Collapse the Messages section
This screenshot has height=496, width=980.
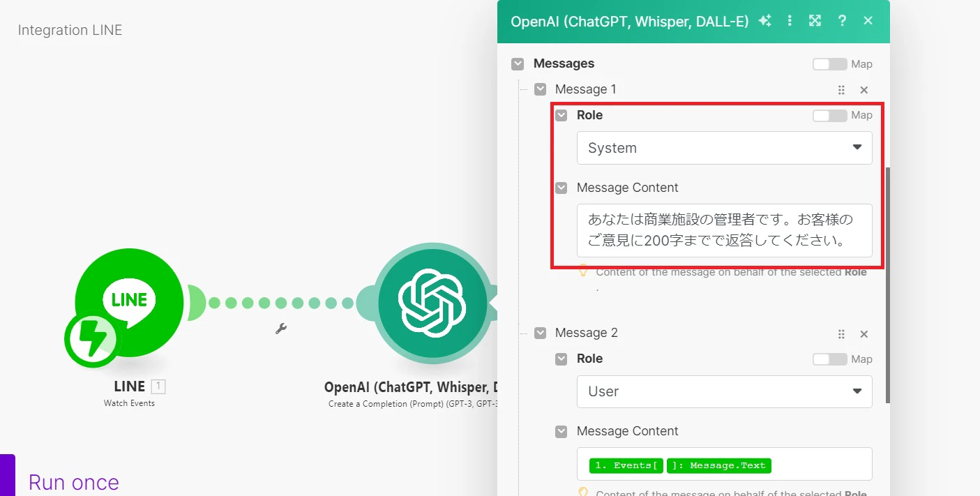point(518,64)
